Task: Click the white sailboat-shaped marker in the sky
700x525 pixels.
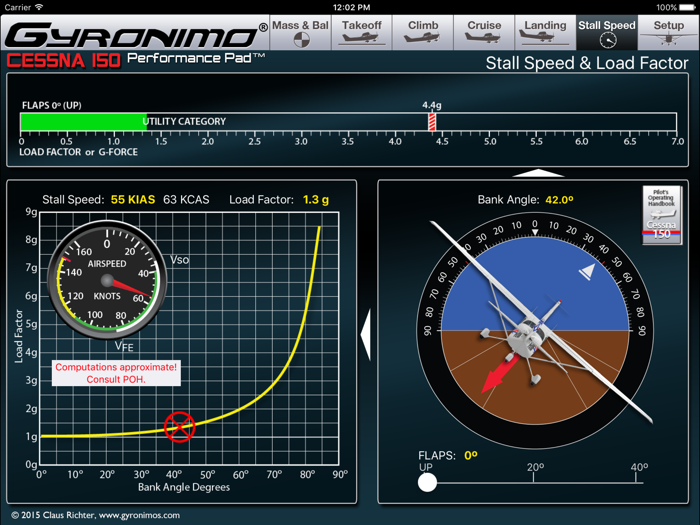Action: pos(588,271)
